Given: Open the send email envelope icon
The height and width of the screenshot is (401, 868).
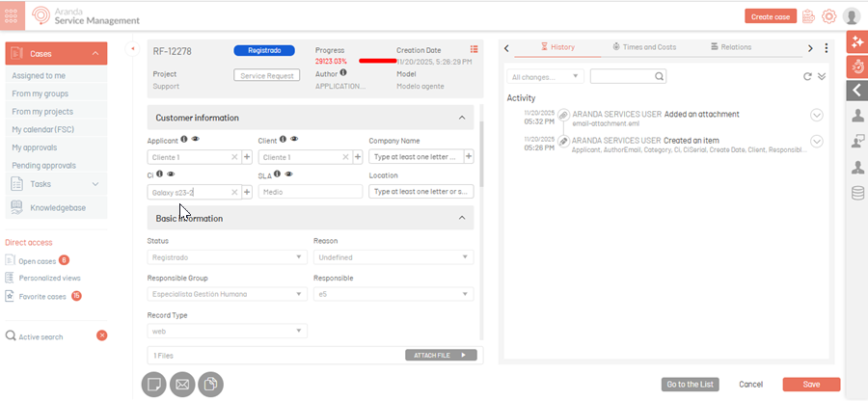Looking at the screenshot, I should click(182, 384).
